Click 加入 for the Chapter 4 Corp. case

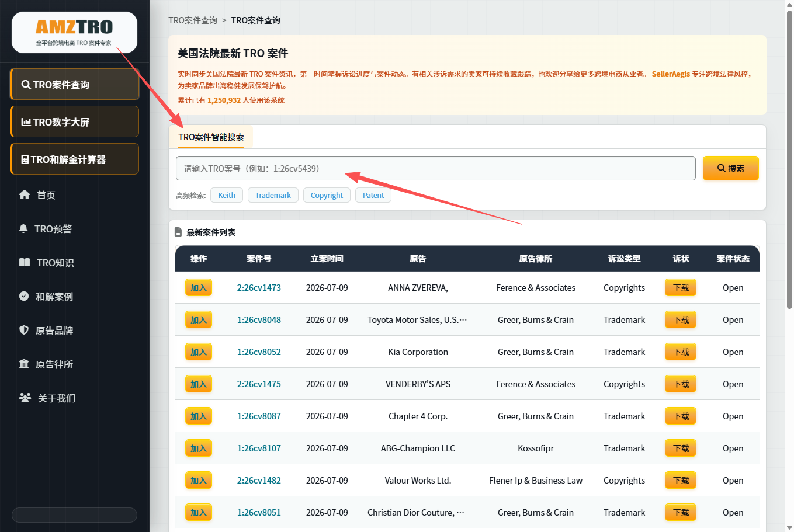[x=199, y=416]
